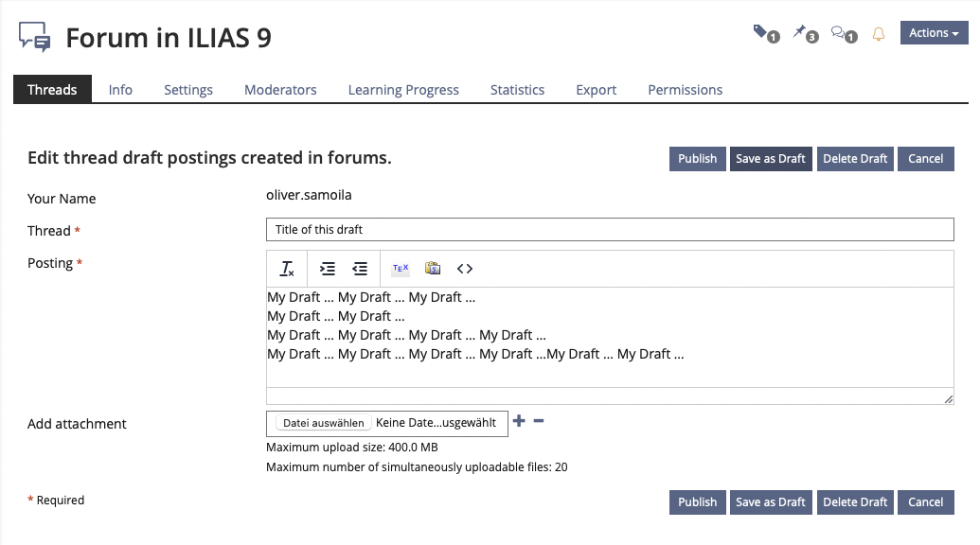Open the Learning Progress tab
980x545 pixels.
pyautogui.click(x=403, y=90)
